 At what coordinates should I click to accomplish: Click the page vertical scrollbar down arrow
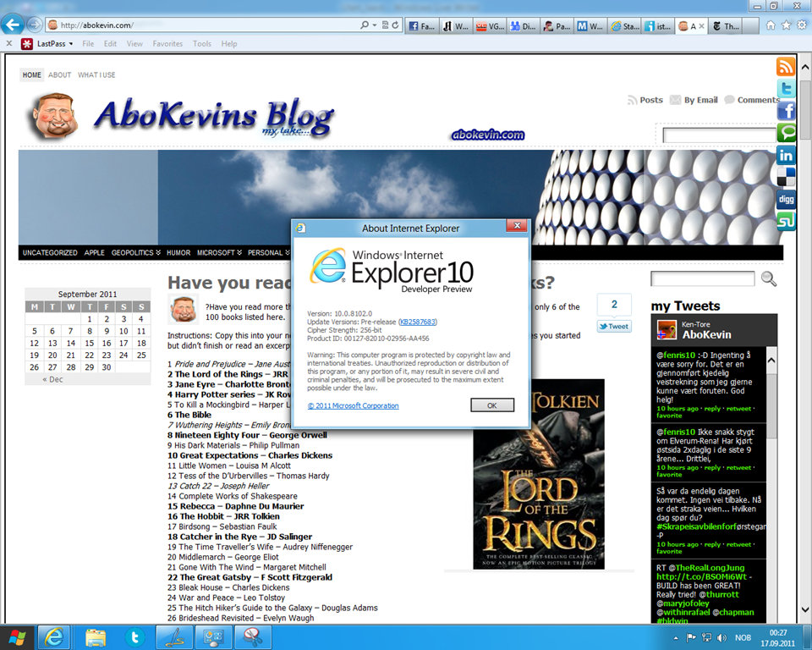805,610
